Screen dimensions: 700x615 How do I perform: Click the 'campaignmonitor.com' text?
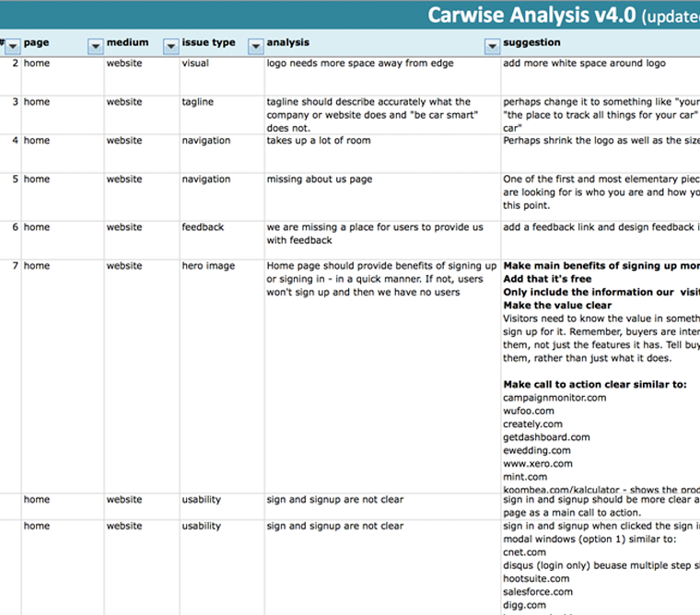coord(554,398)
